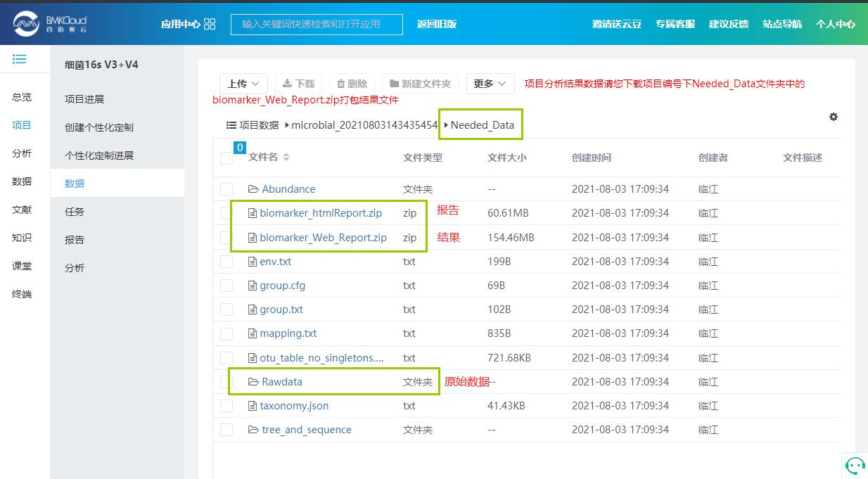Open the tree_and_sequence folder
The image size is (868, 479).
click(x=306, y=430)
